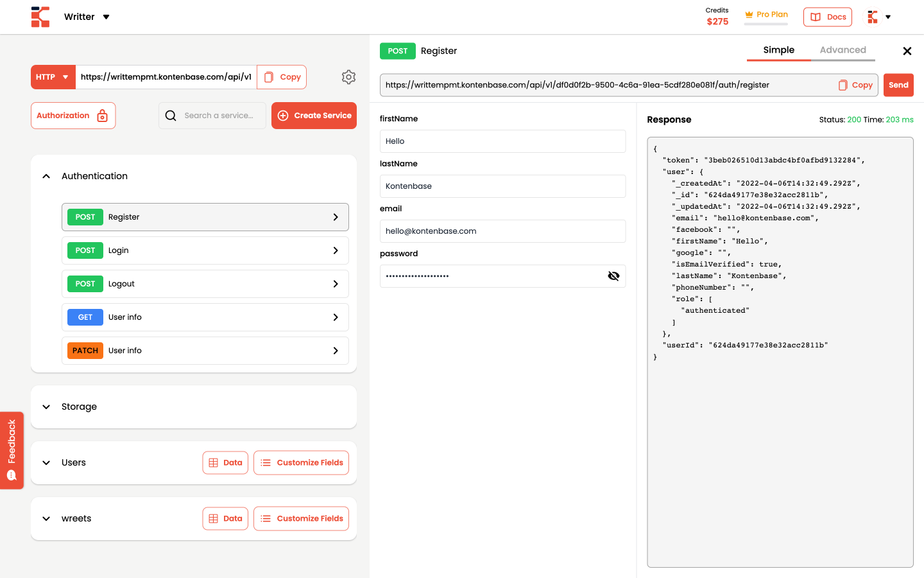Expand the wreets section chevron
The width and height of the screenshot is (924, 578).
46,518
